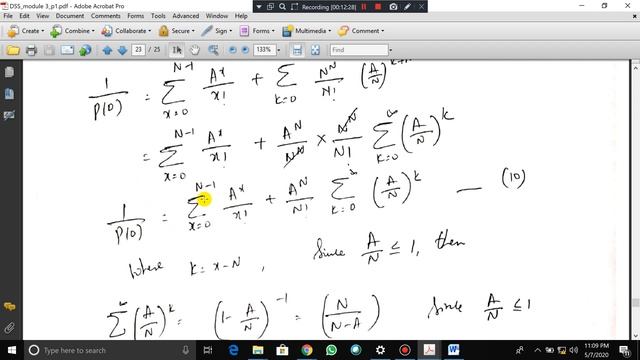Open the Pages panel in the left sidebar
Viewport: 640px width, 360px height.
(x=9, y=72)
